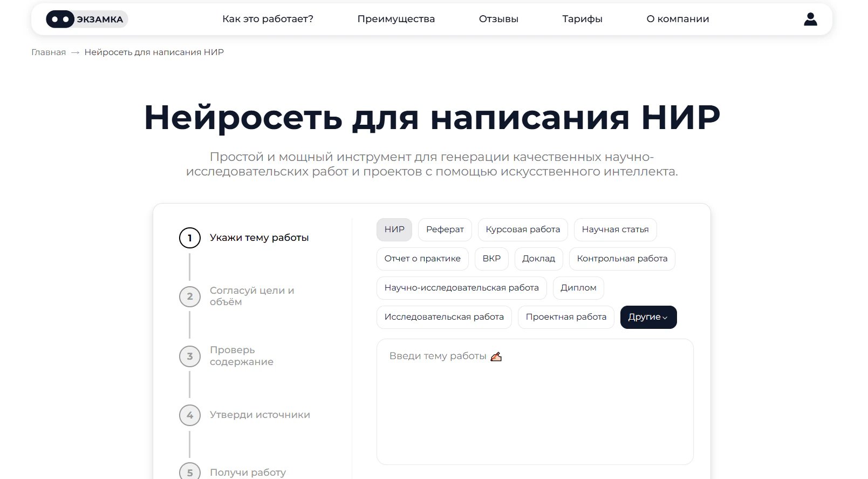Expand the 'Другие' work types dropdown
This screenshot has height=479, width=868.
(x=648, y=317)
